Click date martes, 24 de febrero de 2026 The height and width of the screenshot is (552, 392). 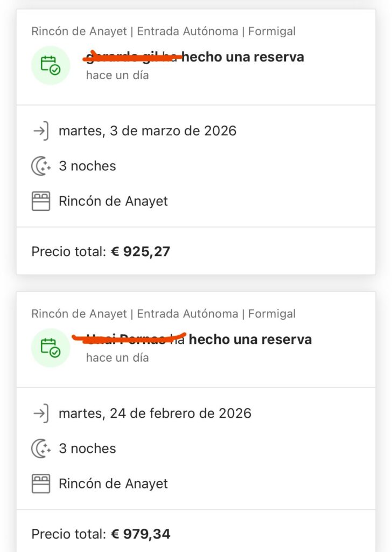click(x=155, y=413)
